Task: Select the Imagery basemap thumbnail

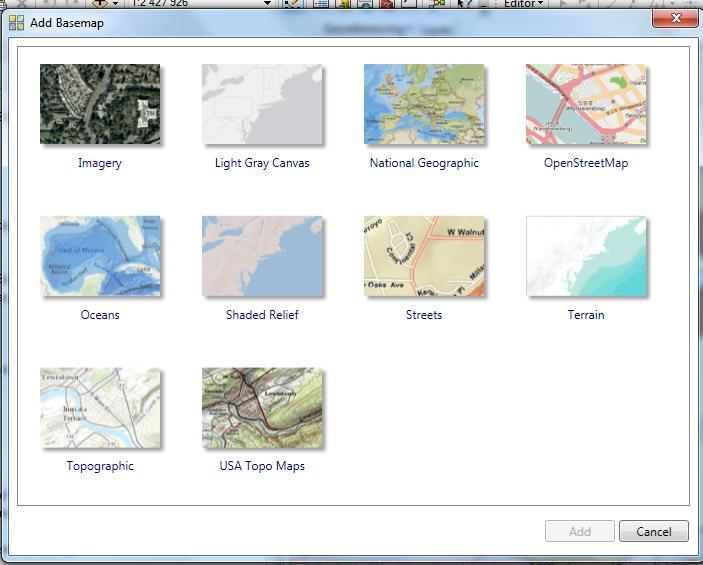Action: pyautogui.click(x=100, y=104)
